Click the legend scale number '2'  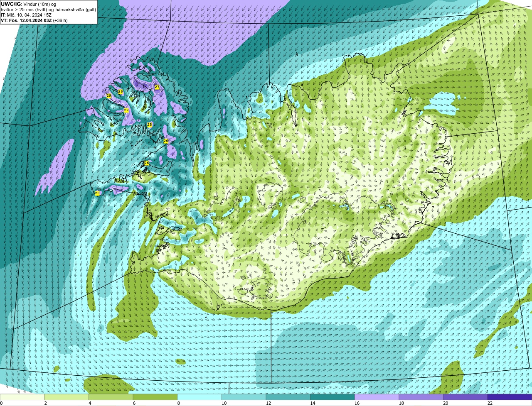pyautogui.click(x=45, y=403)
